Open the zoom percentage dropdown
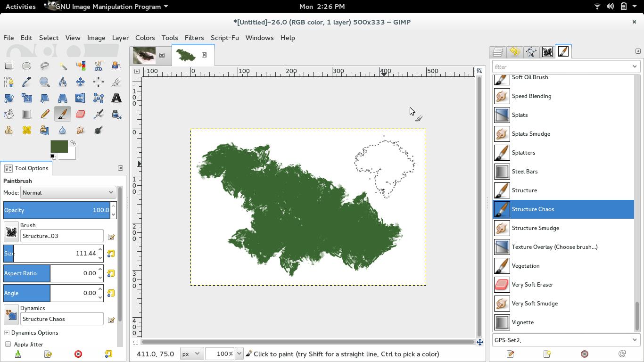Image resolution: width=644 pixels, height=362 pixels. [239, 354]
